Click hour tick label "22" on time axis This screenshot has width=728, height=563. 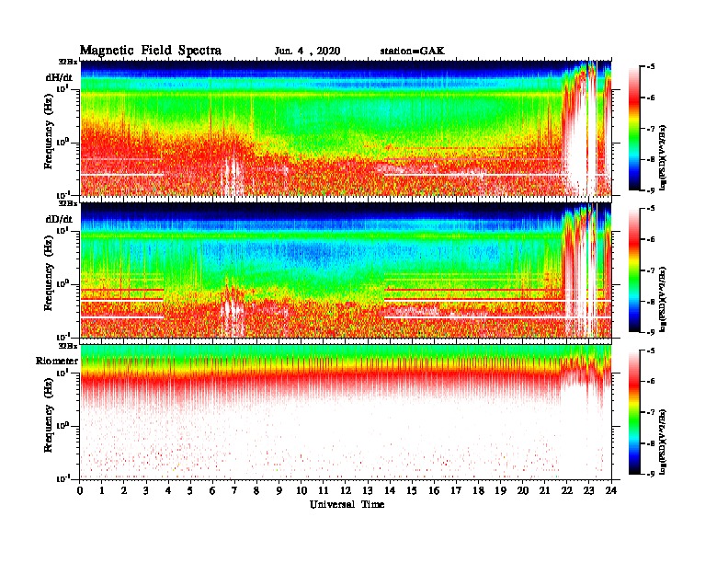(x=567, y=490)
